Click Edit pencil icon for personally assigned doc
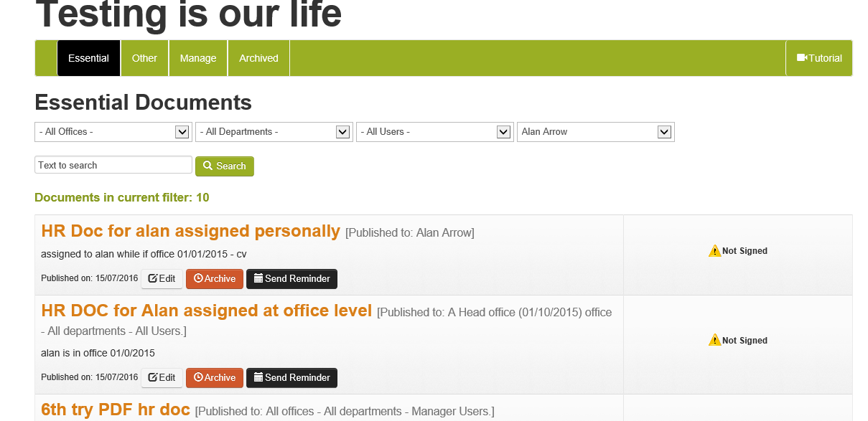Screen dimensions: 868x421 [153, 278]
